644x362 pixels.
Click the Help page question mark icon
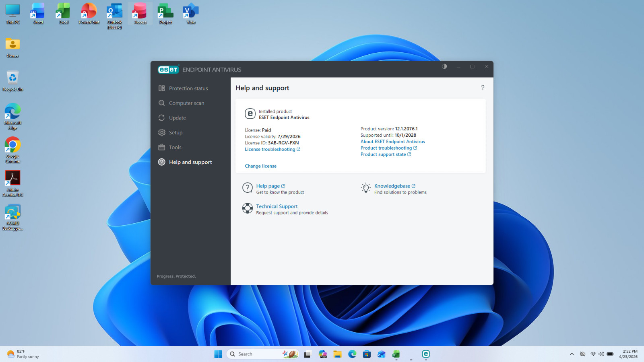[x=248, y=188]
